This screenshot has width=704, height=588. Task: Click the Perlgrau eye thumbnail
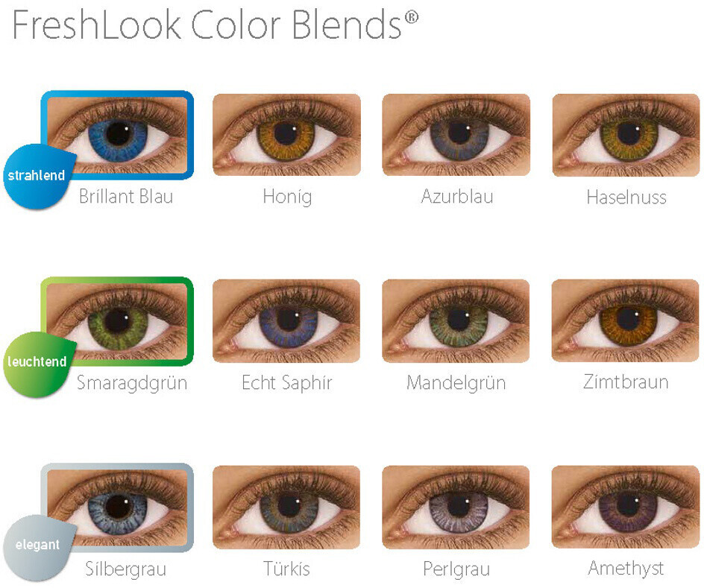pyautogui.click(x=456, y=507)
